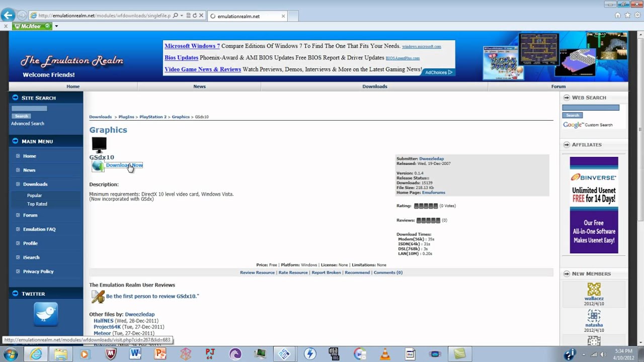Select the emulationrealm.net browser tab
This screenshot has width=644, height=362.
pyautogui.click(x=247, y=16)
